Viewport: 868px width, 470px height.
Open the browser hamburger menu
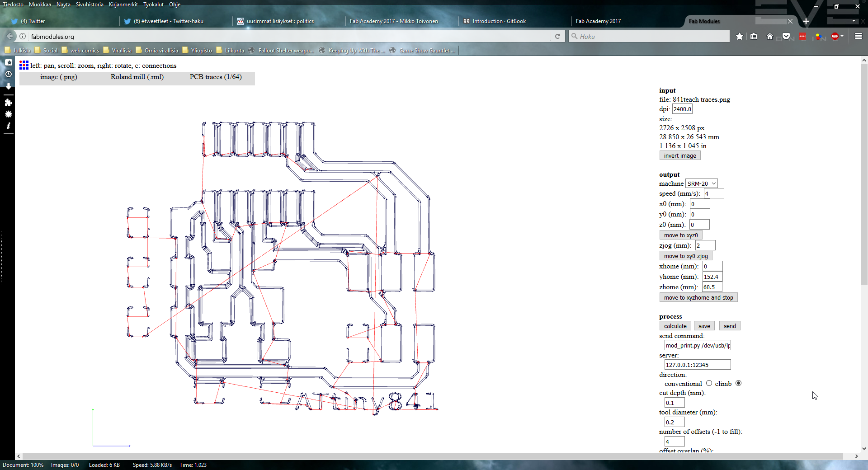(858, 36)
